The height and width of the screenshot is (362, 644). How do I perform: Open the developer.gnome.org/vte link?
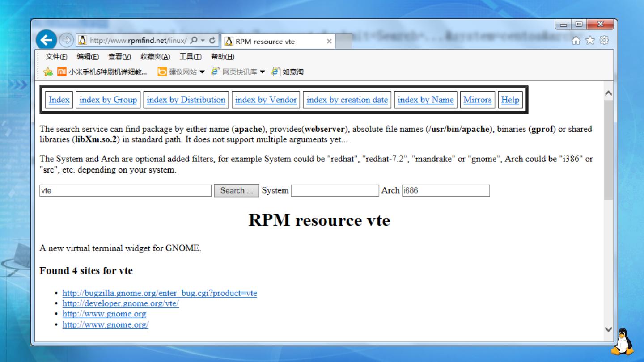point(120,303)
